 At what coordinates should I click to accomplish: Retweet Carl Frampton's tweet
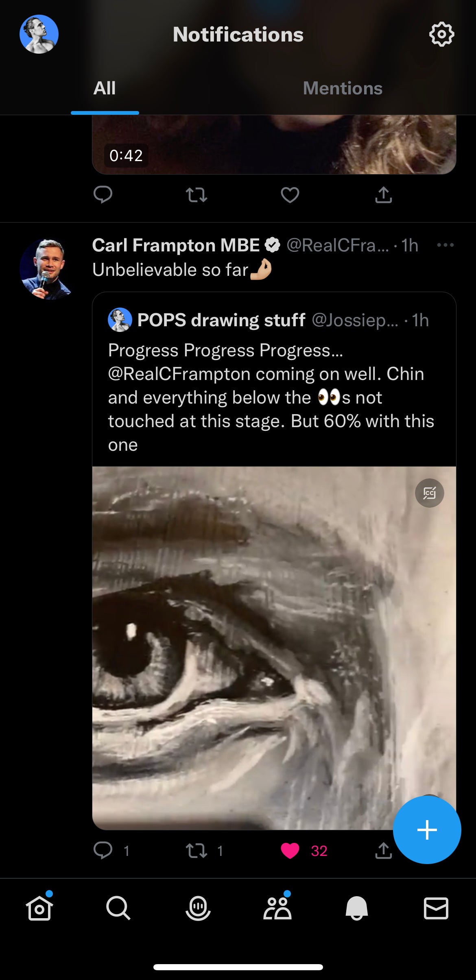pos(197,851)
